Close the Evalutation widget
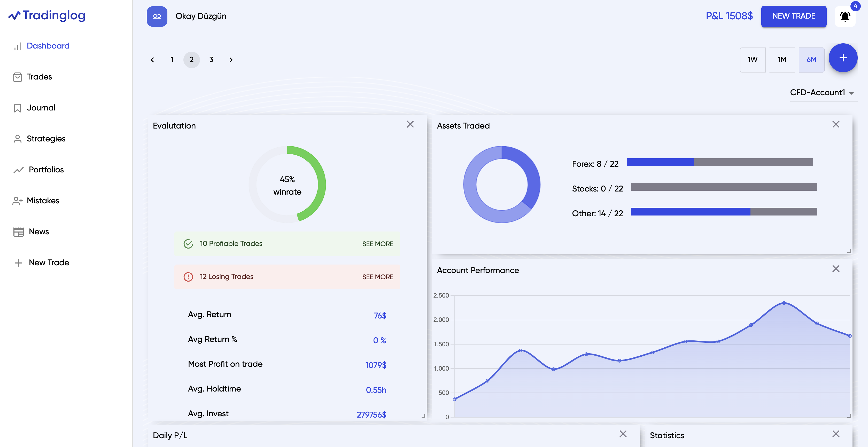Viewport: 868px width, 447px height. 410,124
